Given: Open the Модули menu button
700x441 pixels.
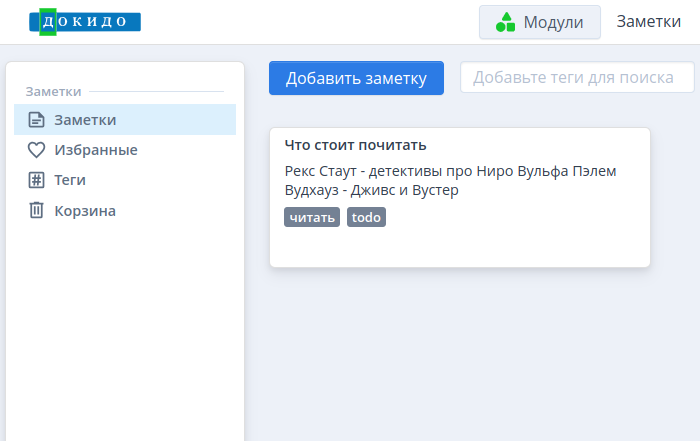Looking at the screenshot, I should (540, 22).
